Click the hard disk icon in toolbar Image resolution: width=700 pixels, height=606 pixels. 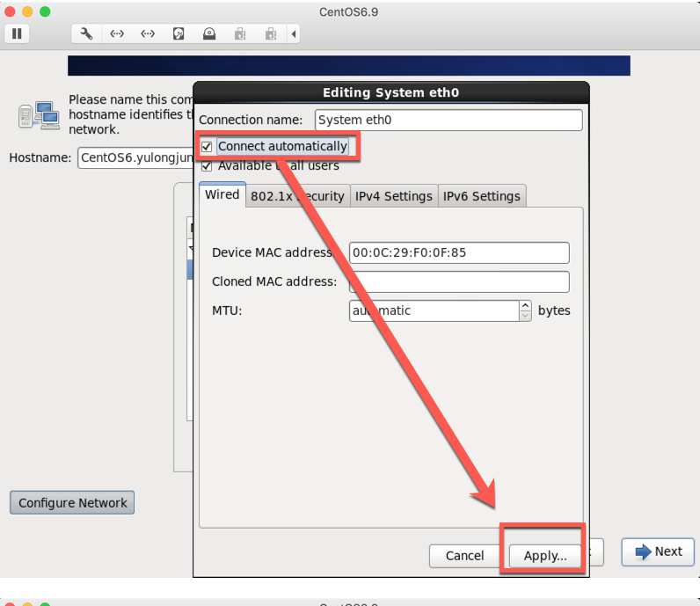179,33
